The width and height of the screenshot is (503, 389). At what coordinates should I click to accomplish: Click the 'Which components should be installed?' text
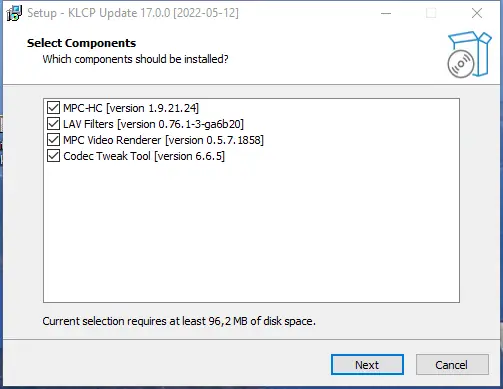pos(135,59)
